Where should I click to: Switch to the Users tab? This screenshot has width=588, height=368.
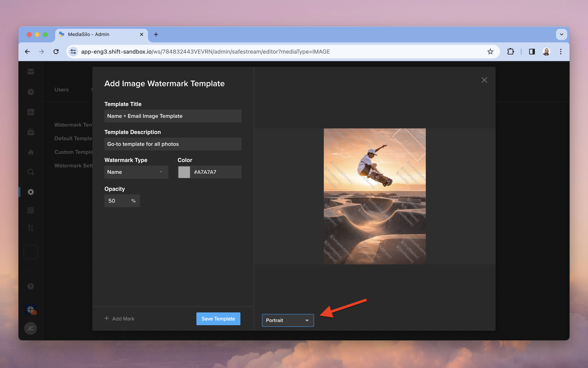pos(62,90)
